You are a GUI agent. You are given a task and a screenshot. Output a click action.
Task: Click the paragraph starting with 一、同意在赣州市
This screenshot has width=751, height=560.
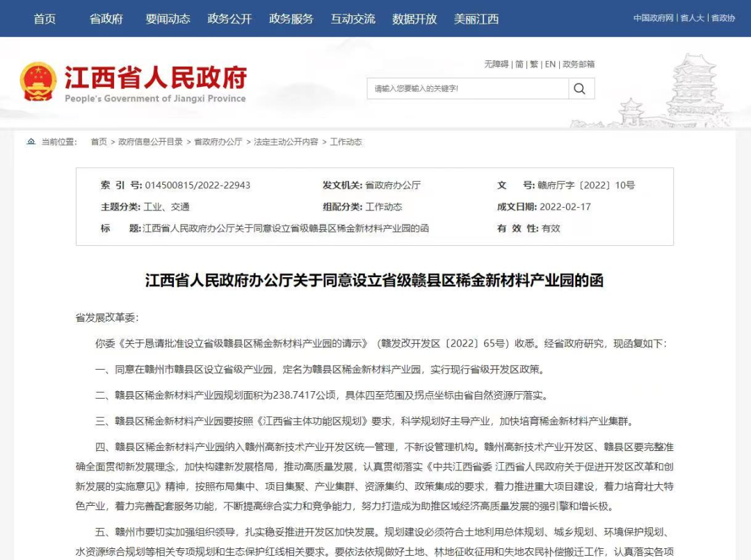point(320,370)
